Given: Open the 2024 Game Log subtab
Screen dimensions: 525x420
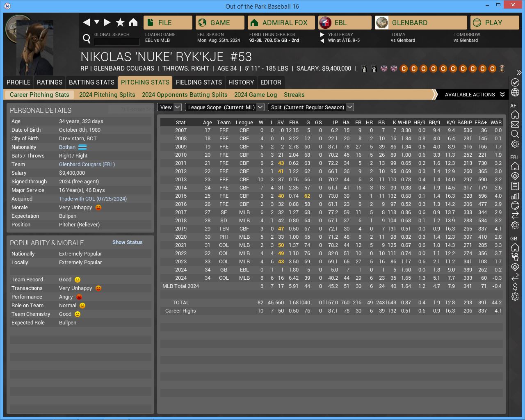Looking at the screenshot, I should pyautogui.click(x=255, y=95).
